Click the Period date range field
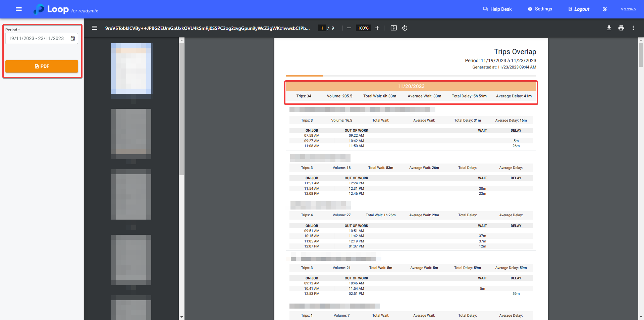Screen dimensions: 644x320 click(x=37, y=38)
